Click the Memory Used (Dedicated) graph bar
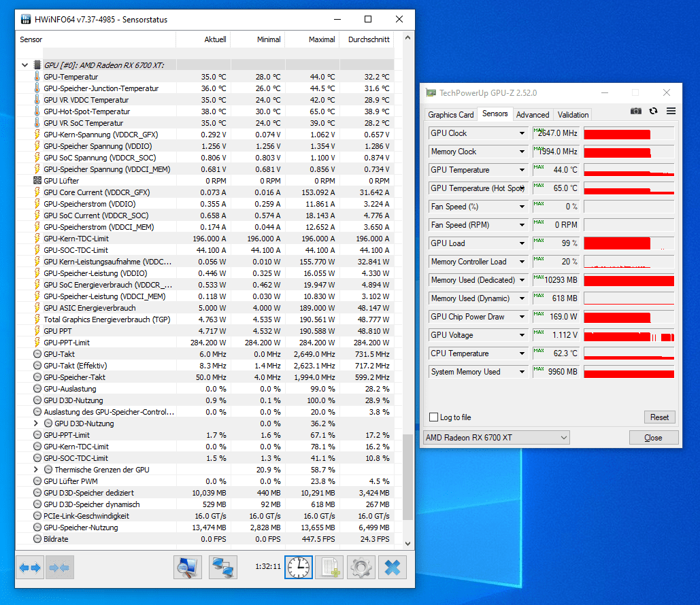Screen dimensions: 700x605 (629, 280)
